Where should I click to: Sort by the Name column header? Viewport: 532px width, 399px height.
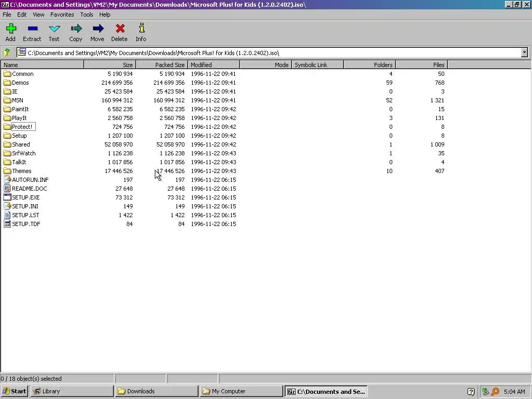click(43, 65)
